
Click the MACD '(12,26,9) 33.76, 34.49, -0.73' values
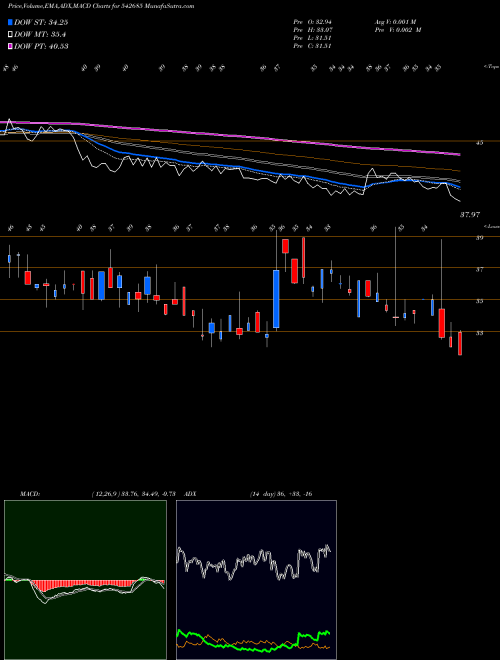(133, 494)
